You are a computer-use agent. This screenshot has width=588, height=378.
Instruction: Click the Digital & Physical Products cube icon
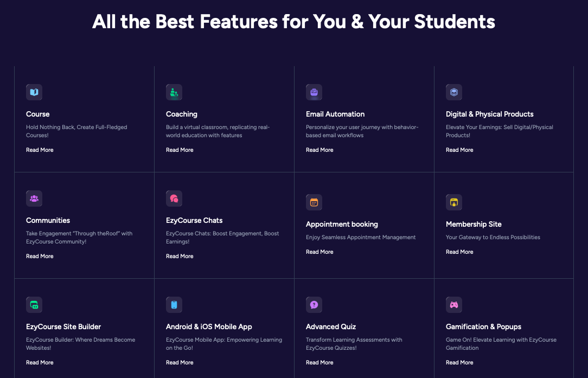[454, 92]
